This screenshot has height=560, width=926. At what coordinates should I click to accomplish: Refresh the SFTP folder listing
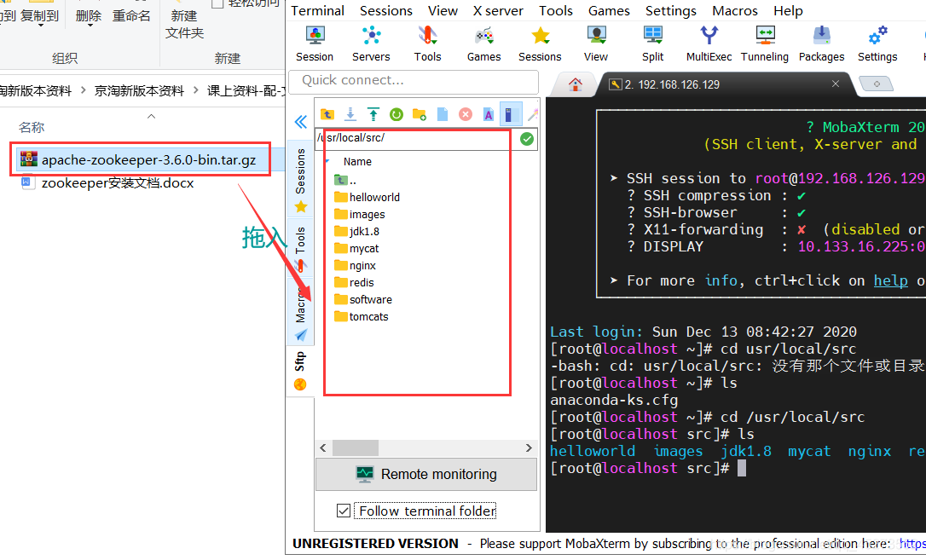tap(396, 114)
